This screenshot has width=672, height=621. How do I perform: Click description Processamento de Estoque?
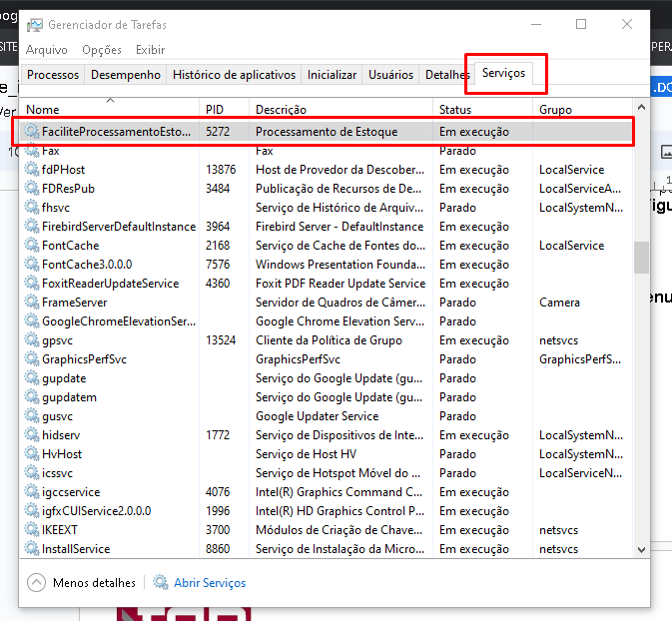pos(327,132)
